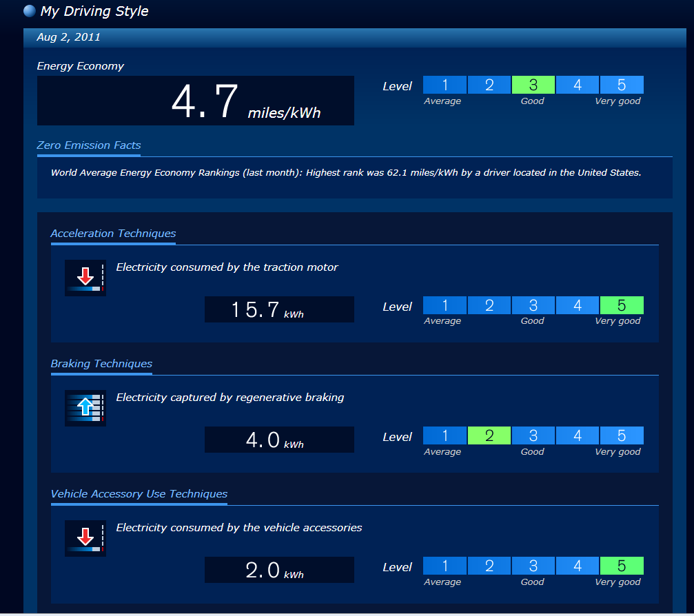The image size is (694, 616).
Task: Open the Braking Techniques heading
Action: (101, 364)
